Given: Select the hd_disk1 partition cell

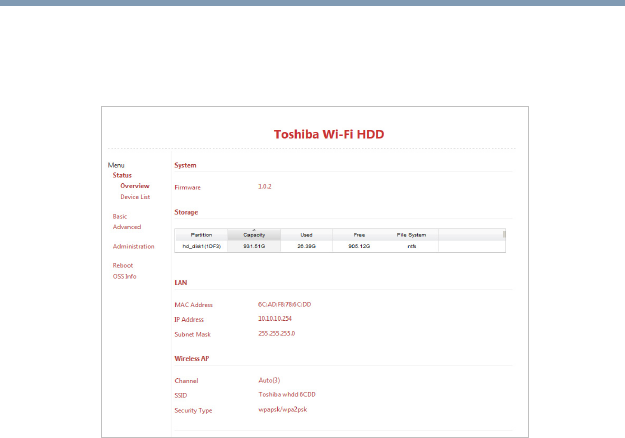Looking at the screenshot, I should (x=201, y=246).
